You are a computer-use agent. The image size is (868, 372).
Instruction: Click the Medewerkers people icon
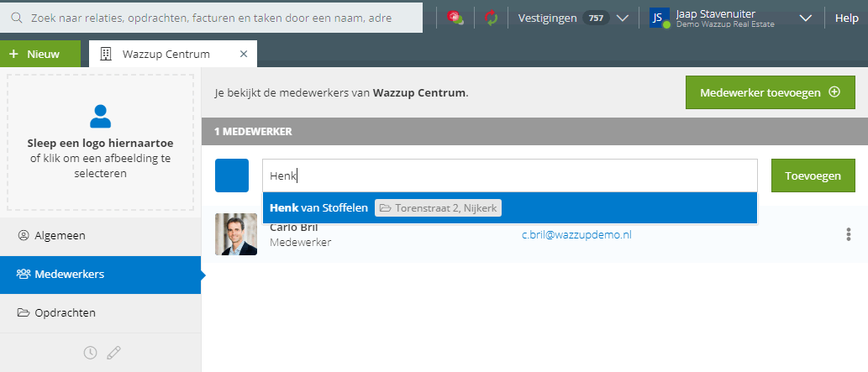[x=24, y=274]
